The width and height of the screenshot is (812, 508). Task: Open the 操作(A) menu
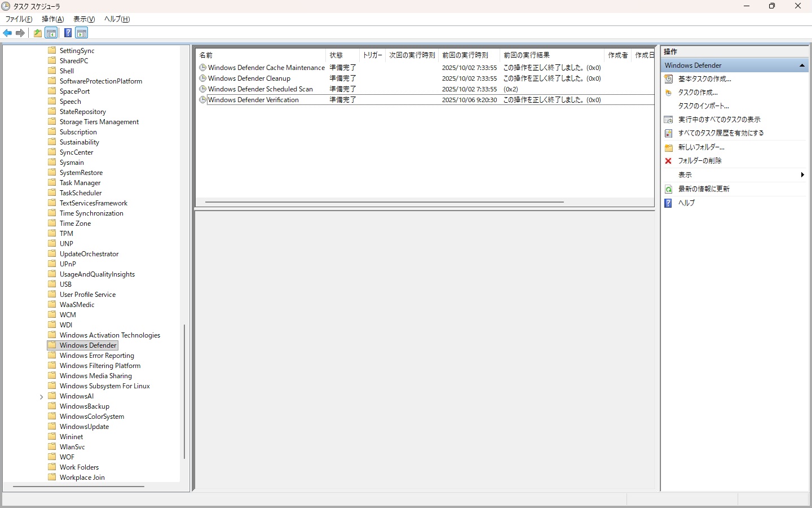click(52, 19)
